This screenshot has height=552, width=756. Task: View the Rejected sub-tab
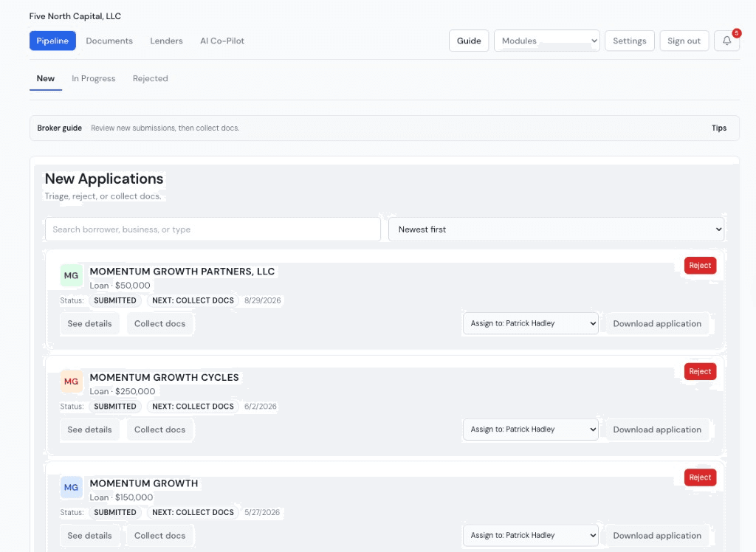(x=151, y=78)
